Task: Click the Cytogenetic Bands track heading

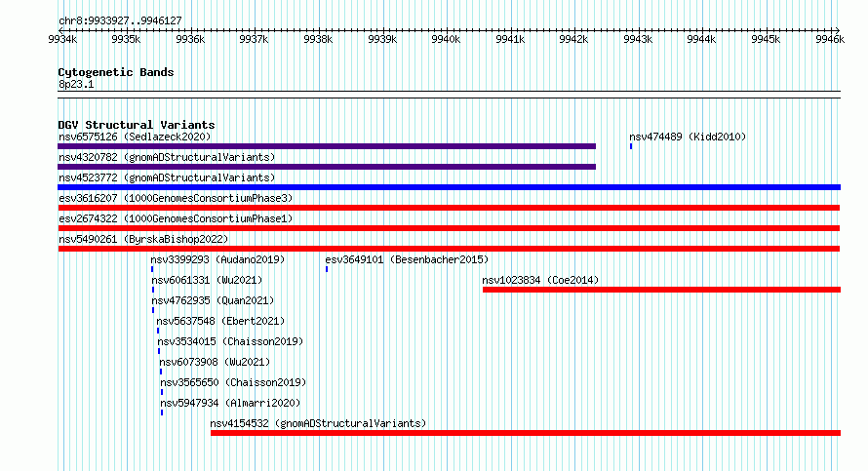Action: pos(116,72)
